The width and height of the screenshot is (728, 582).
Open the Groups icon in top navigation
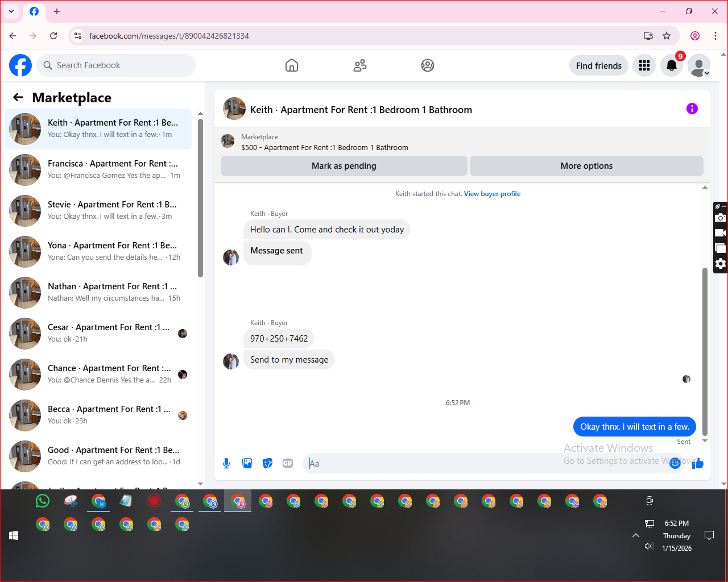pyautogui.click(x=428, y=65)
